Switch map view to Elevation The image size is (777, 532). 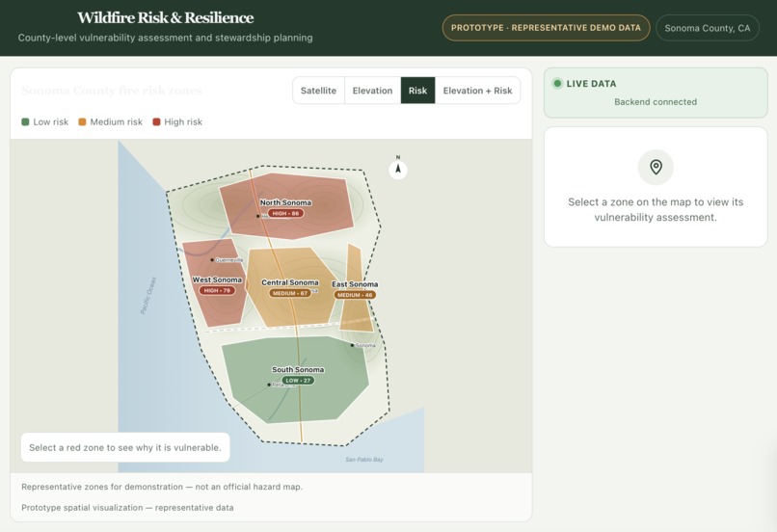[372, 91]
